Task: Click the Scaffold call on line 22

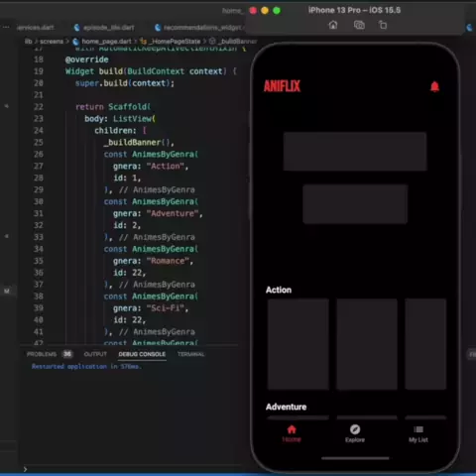Action: pyautogui.click(x=129, y=107)
